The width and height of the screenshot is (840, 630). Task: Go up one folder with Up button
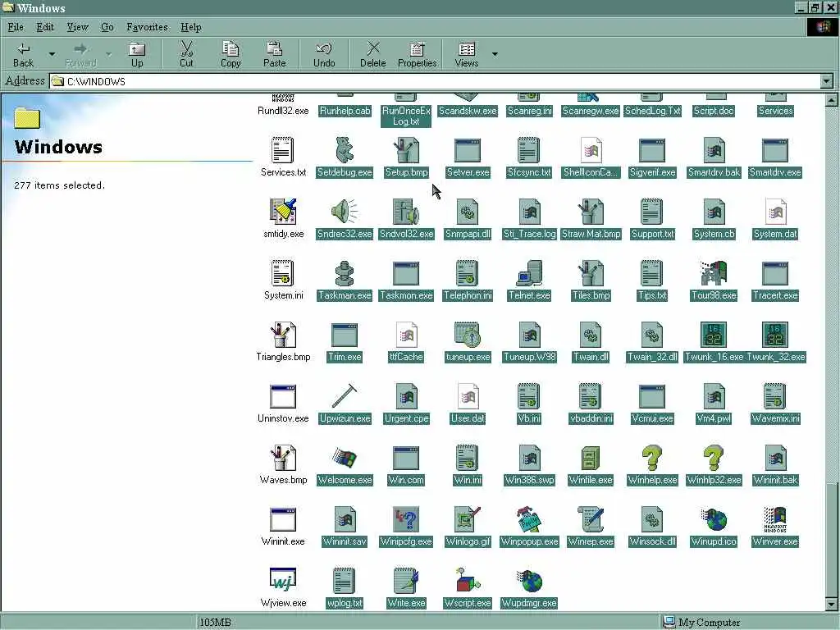coord(137,54)
